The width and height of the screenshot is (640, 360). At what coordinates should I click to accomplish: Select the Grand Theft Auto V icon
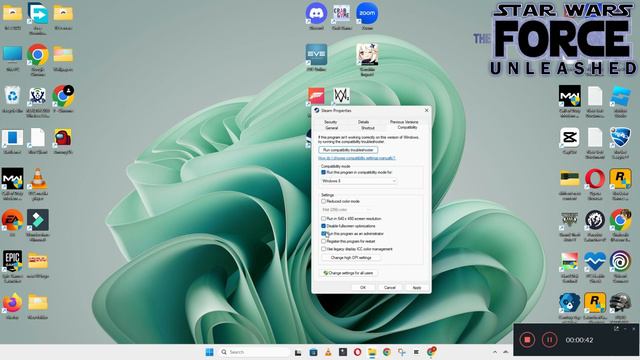(x=569, y=220)
